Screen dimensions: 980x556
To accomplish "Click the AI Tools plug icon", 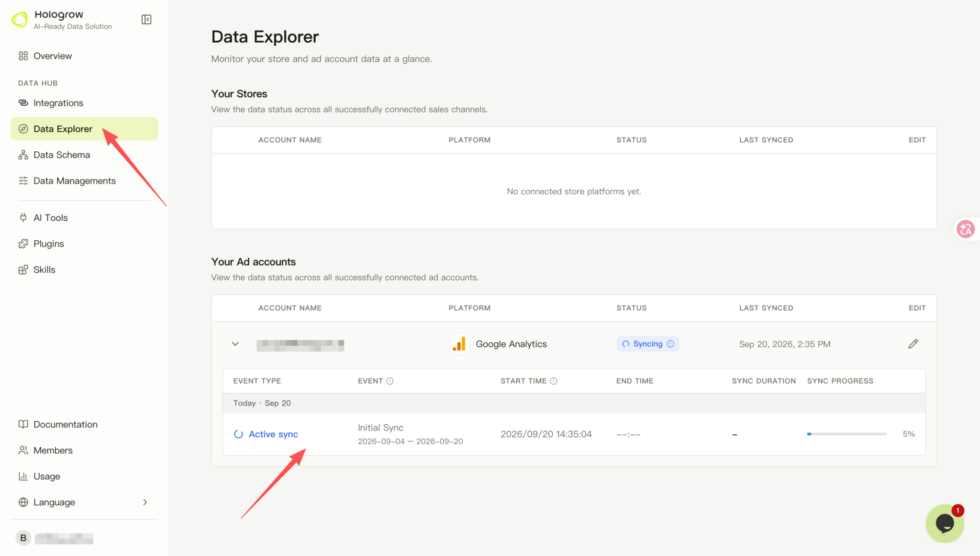I will (23, 218).
